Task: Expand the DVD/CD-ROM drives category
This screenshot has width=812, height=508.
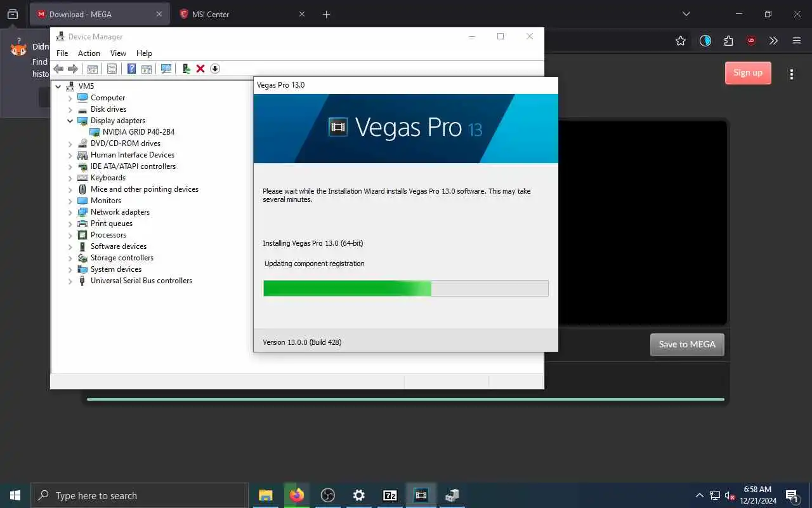Action: tap(70, 144)
